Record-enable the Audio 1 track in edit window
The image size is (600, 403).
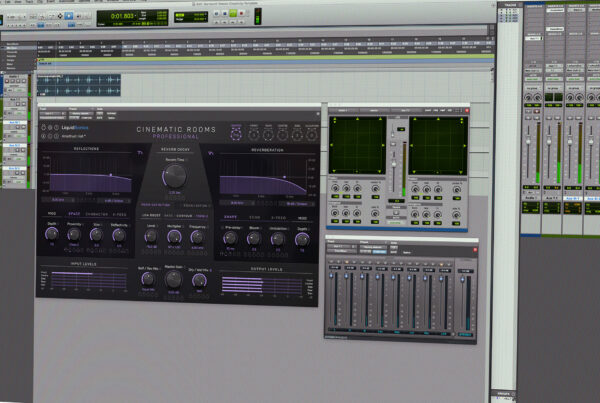click(7, 81)
